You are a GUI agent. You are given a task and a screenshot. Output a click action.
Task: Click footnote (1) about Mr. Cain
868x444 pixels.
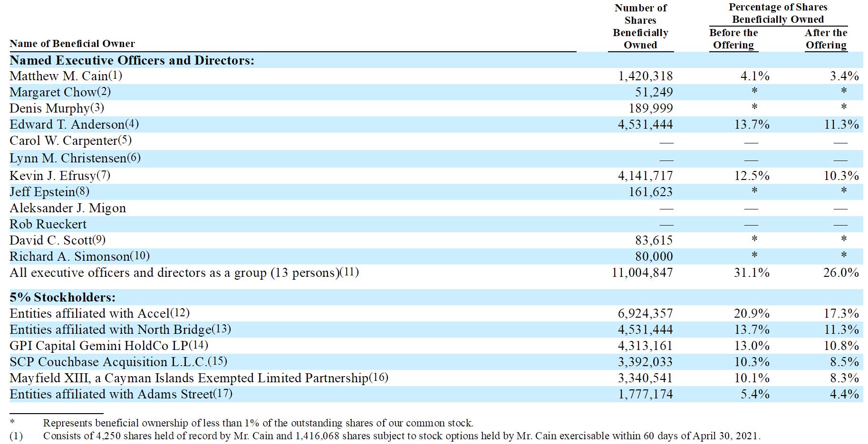[x=385, y=436]
